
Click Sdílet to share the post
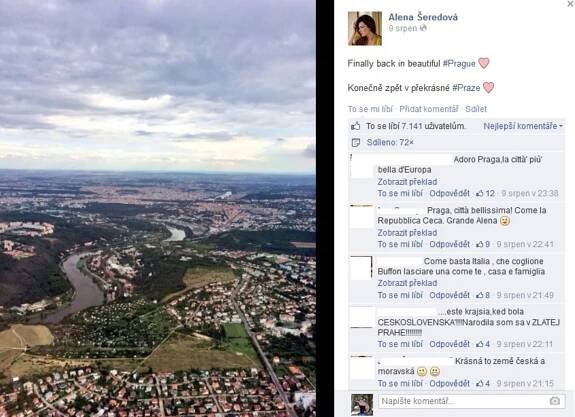[x=476, y=109]
